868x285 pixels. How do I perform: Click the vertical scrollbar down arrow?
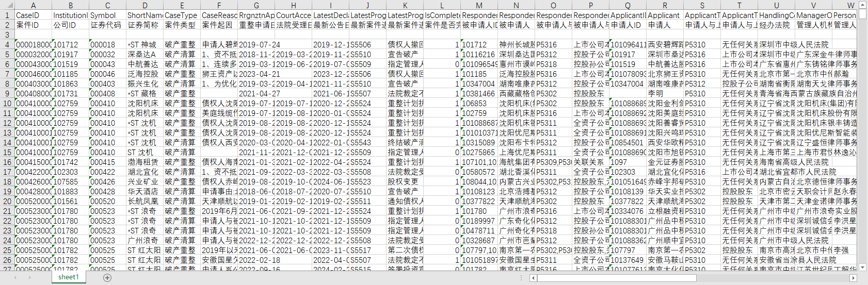pos(862,267)
